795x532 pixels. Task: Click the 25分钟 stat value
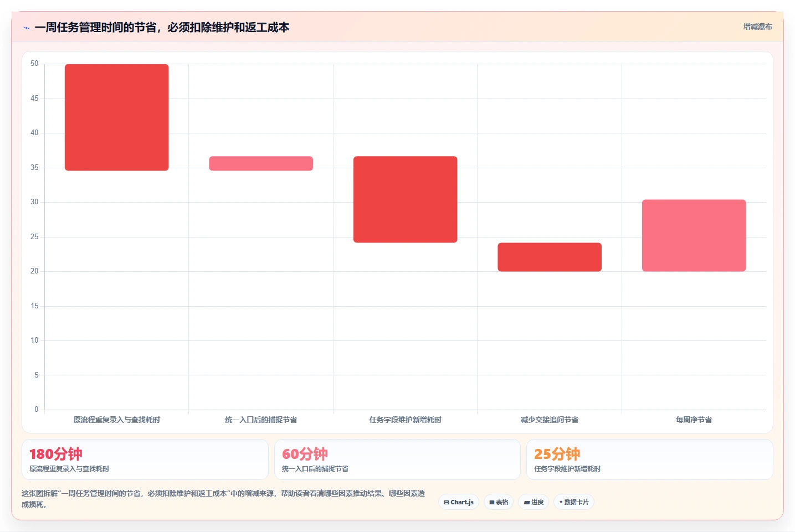pos(557,454)
